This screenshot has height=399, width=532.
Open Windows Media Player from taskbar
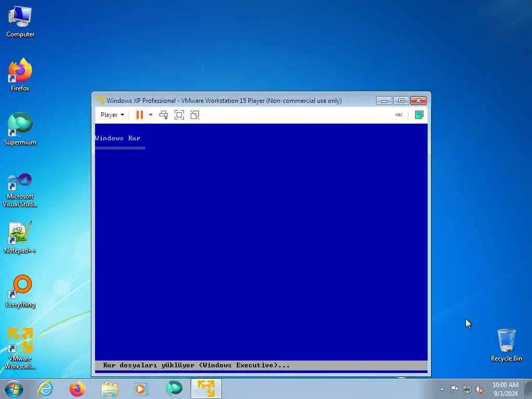(141, 389)
